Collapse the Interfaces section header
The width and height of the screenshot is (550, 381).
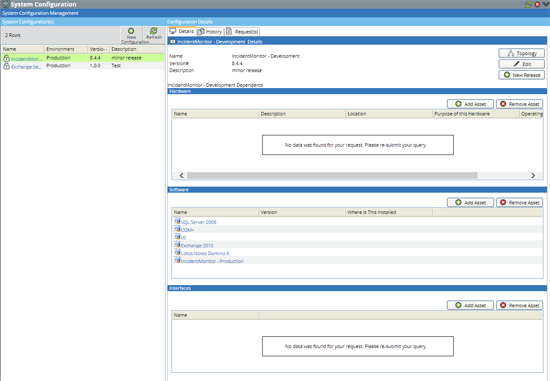357,288
